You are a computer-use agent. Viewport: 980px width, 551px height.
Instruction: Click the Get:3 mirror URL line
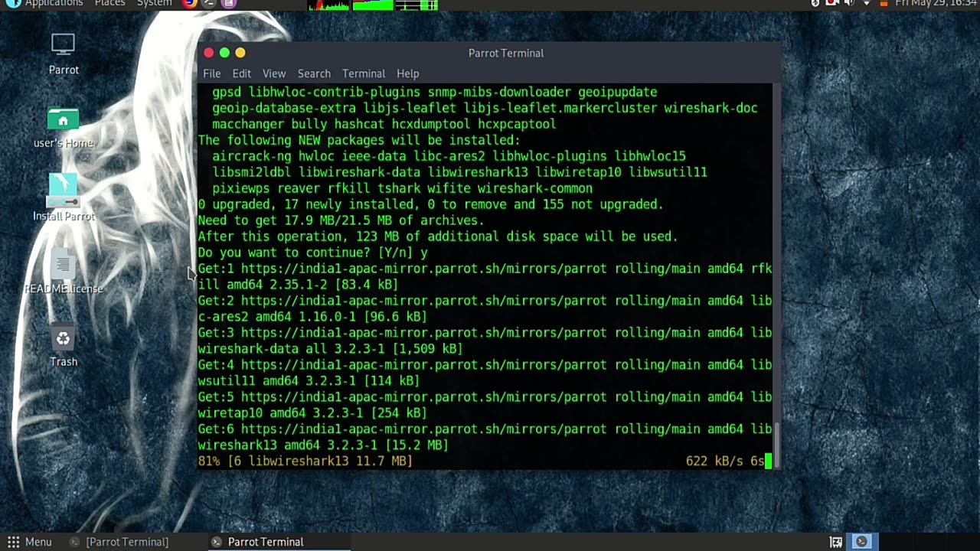[485, 333]
